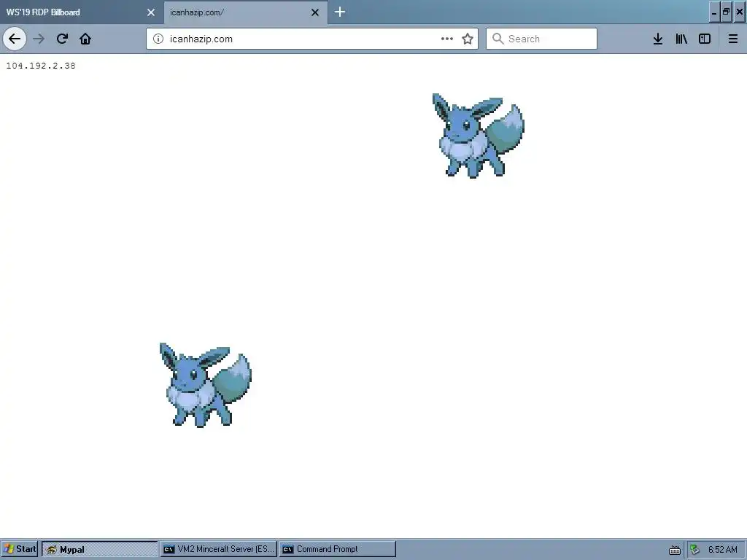Open the browser home page
The image size is (747, 560).
point(85,39)
